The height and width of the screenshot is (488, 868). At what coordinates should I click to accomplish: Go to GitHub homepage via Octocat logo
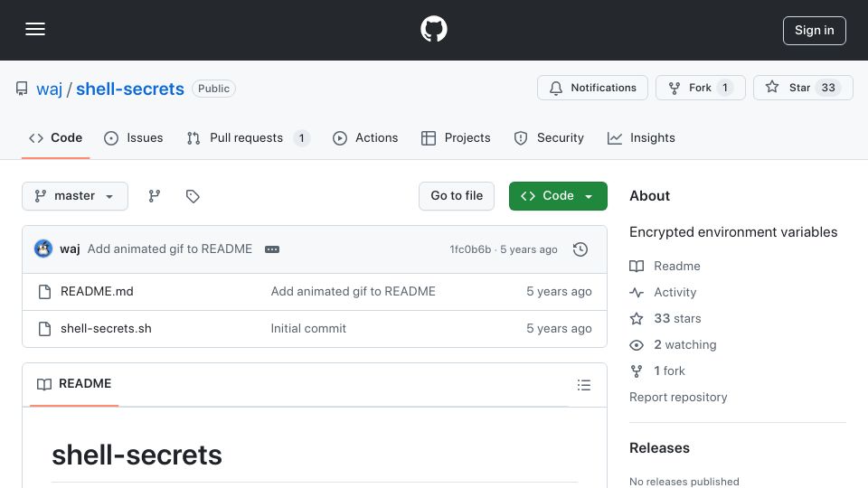[x=433, y=29]
